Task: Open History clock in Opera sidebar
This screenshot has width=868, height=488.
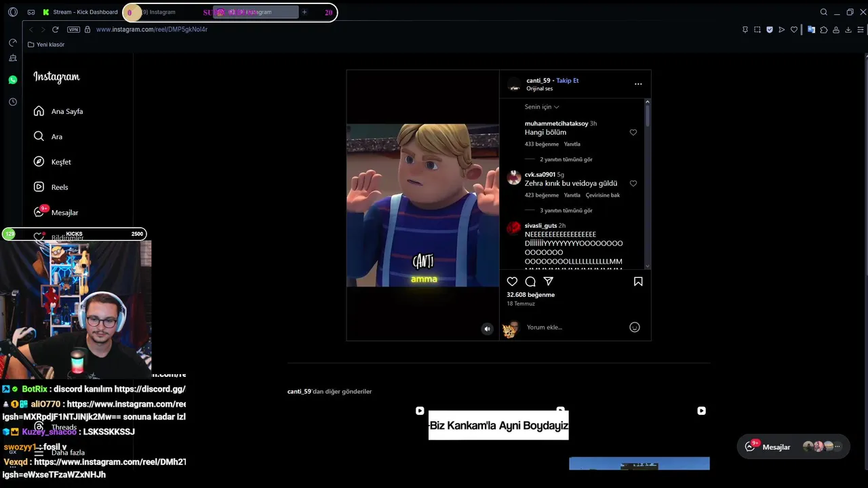Action: 13,102
